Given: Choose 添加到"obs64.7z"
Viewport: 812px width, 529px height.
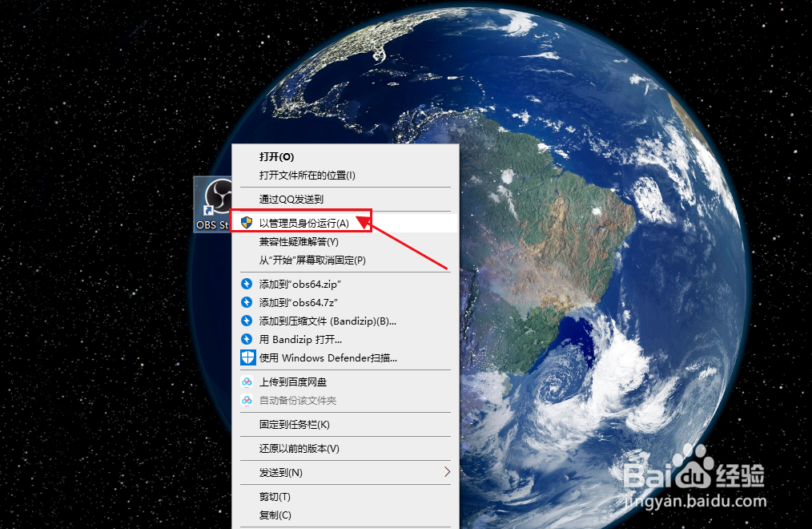Looking at the screenshot, I should point(345,302).
